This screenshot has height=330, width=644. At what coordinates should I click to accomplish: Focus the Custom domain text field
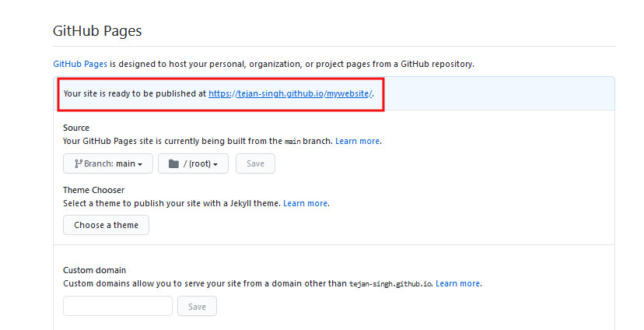pos(118,306)
